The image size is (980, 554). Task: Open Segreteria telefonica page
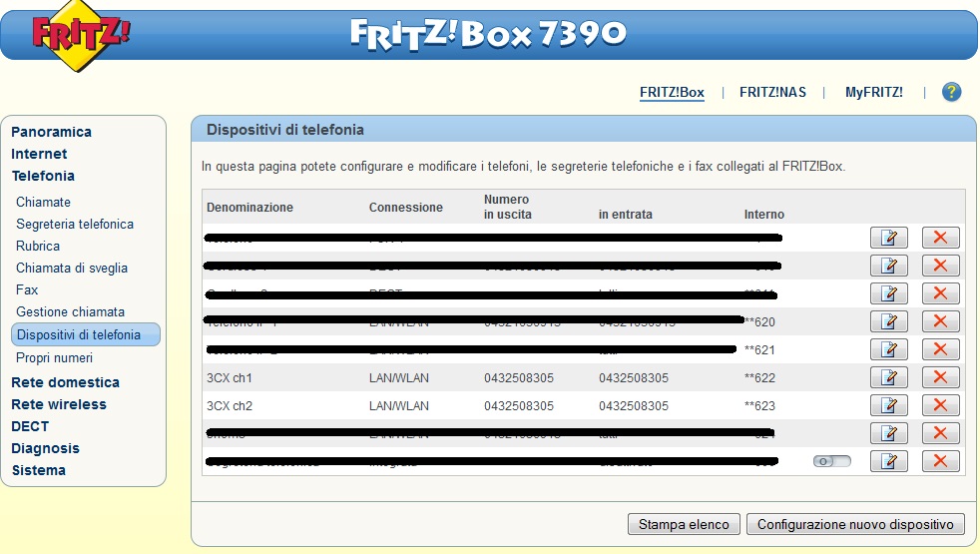[75, 224]
